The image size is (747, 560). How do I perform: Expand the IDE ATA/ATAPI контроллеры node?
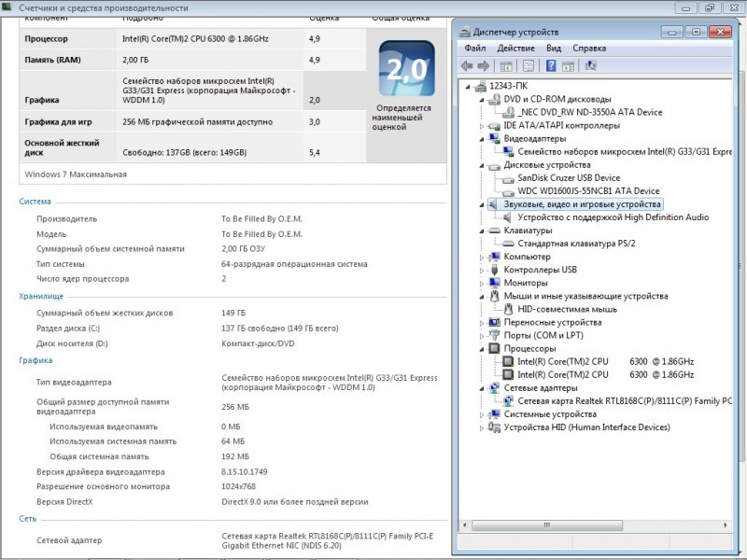pyautogui.click(x=483, y=126)
